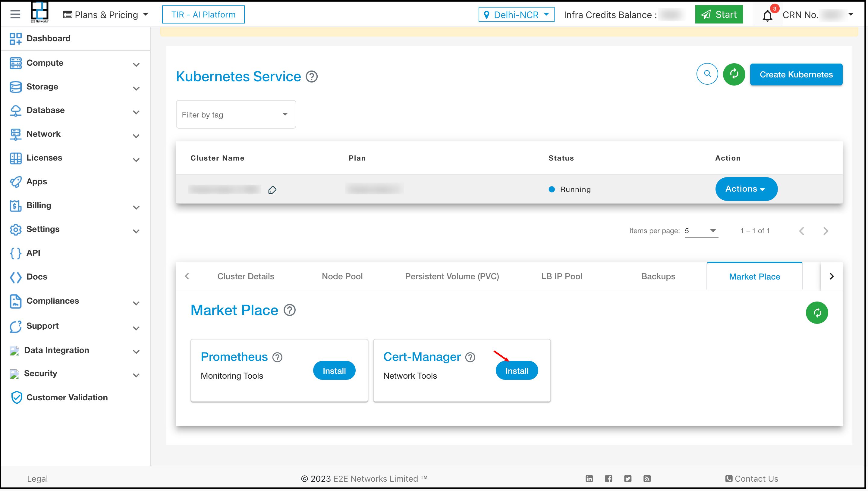Open TIR - AI Platform button

pyautogui.click(x=203, y=14)
